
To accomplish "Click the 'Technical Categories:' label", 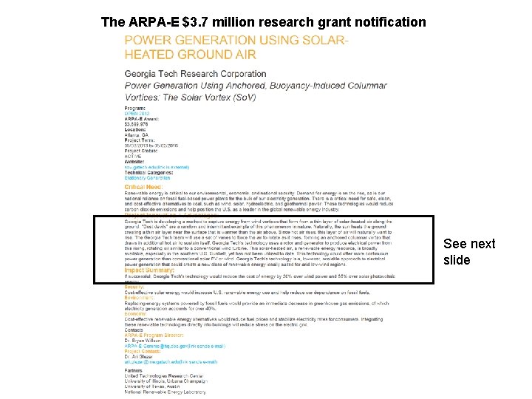I will [149, 172].
